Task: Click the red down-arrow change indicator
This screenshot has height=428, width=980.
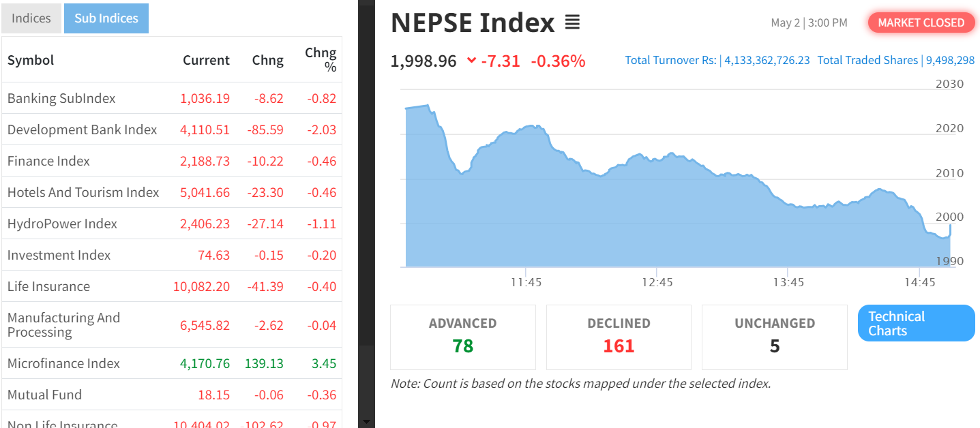Action: click(x=471, y=61)
